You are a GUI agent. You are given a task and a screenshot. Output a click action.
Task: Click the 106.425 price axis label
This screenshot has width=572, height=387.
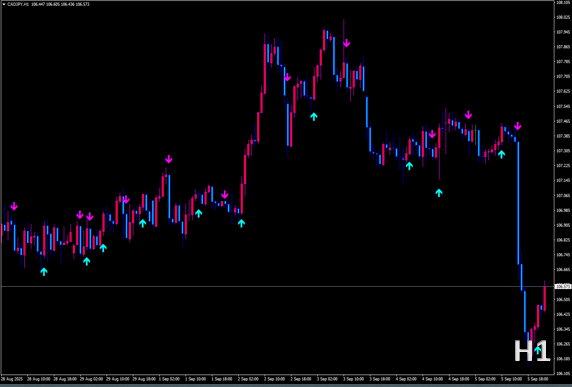[x=564, y=314]
